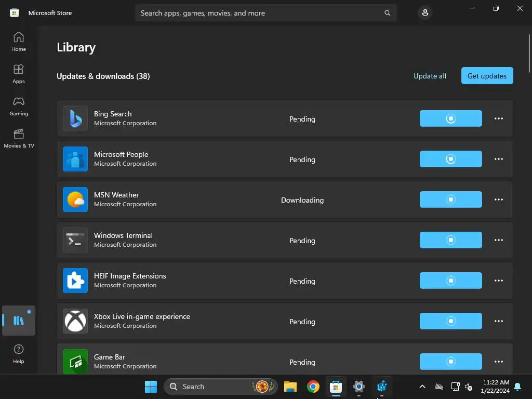The image size is (532, 399).
Task: Click the Updates & downloads (38) heading
Action: click(x=103, y=76)
